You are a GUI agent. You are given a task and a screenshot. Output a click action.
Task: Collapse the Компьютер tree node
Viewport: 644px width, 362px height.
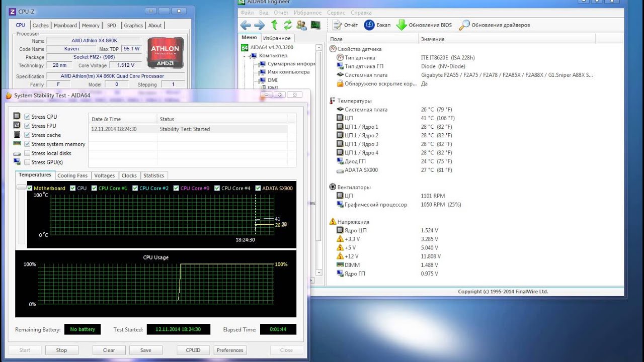pos(245,56)
